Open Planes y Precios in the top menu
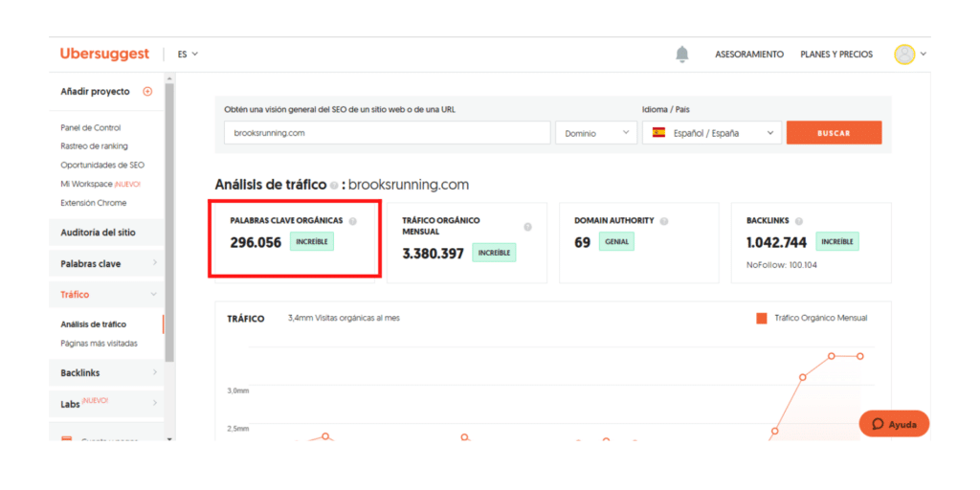This screenshot has width=980, height=490. (x=836, y=55)
